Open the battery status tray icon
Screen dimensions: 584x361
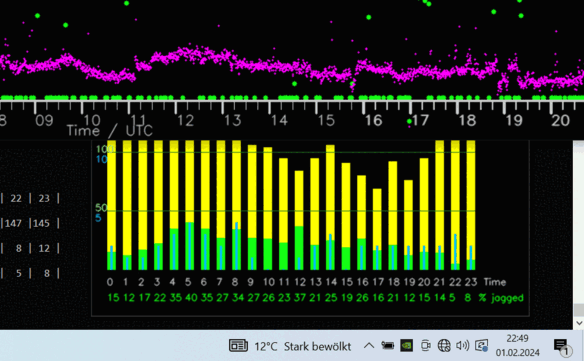coord(387,346)
